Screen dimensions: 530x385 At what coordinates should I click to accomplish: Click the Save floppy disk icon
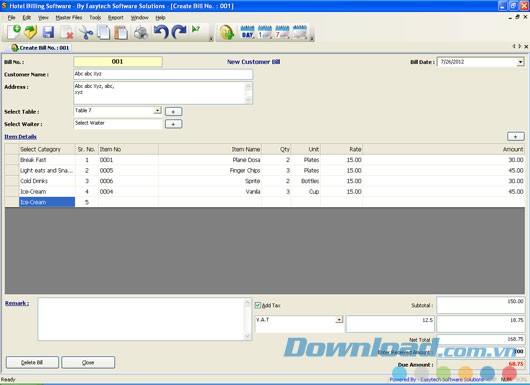48,32
